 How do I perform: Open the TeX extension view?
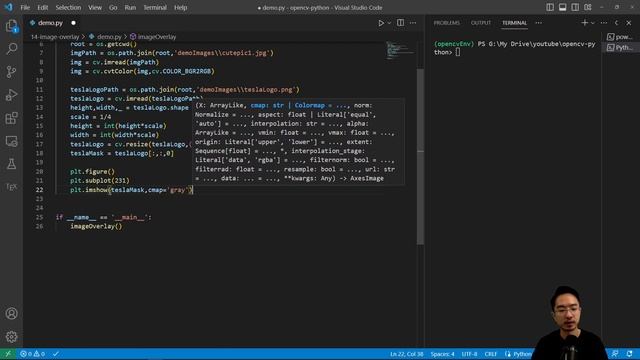coord(11,187)
